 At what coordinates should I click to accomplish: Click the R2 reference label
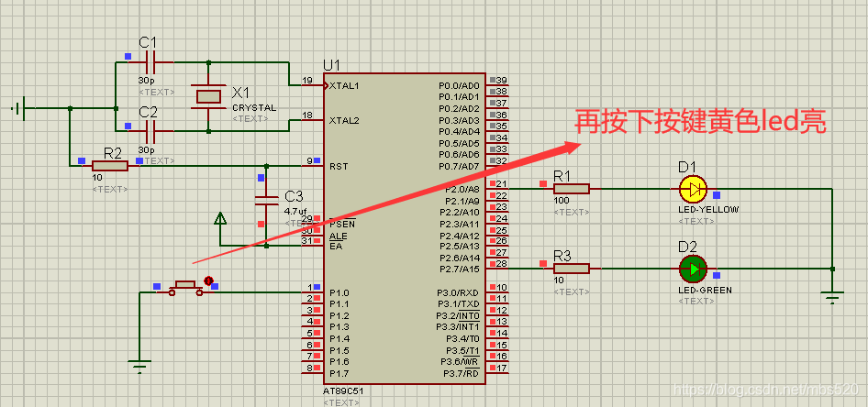(x=113, y=153)
